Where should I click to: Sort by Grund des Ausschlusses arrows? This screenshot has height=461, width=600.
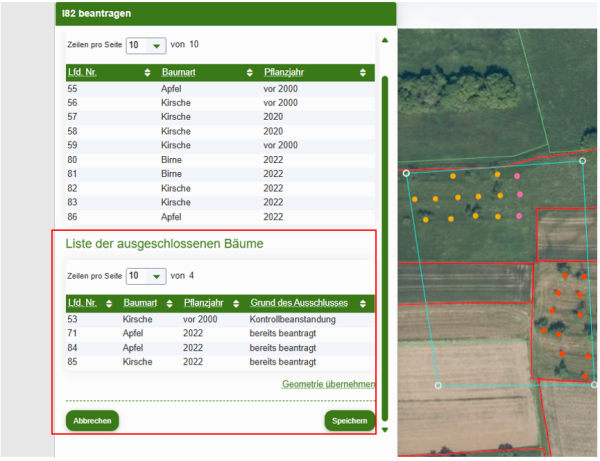[363, 304]
